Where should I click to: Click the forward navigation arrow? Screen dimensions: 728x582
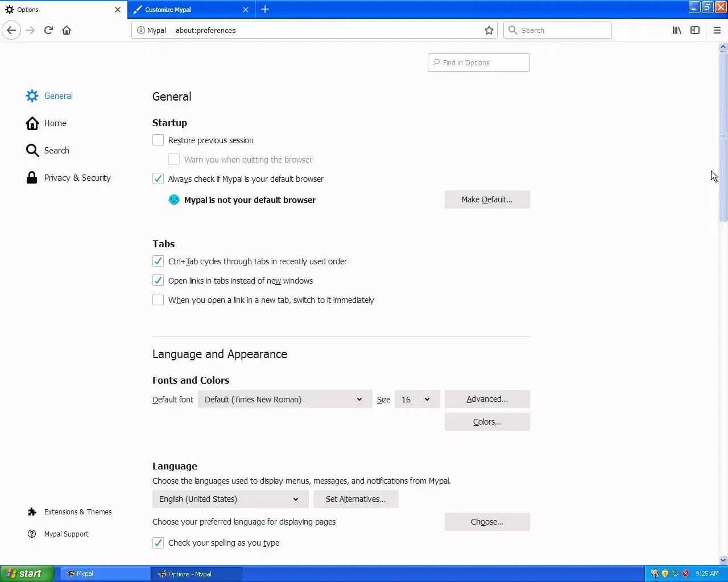(30, 30)
